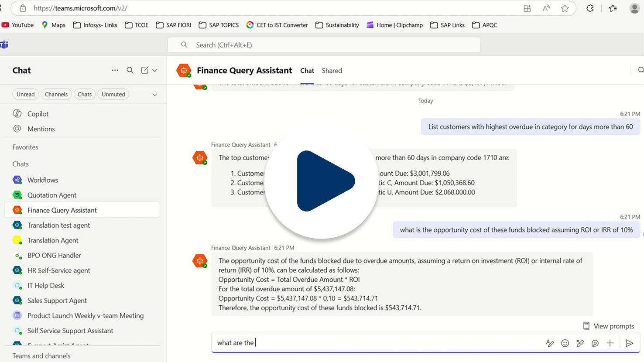The image size is (644, 362).
Task: Open the Sales Support Agent chat
Action: [57, 301]
